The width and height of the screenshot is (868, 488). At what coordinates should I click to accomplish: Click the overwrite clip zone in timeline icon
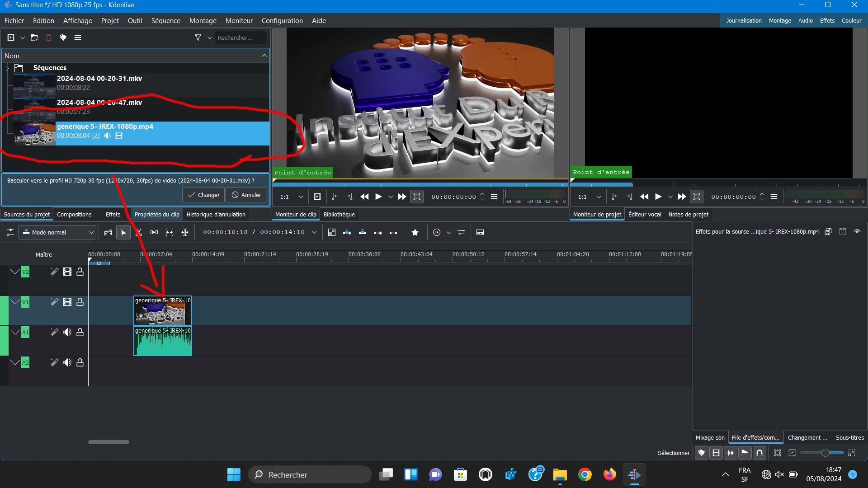363,232
